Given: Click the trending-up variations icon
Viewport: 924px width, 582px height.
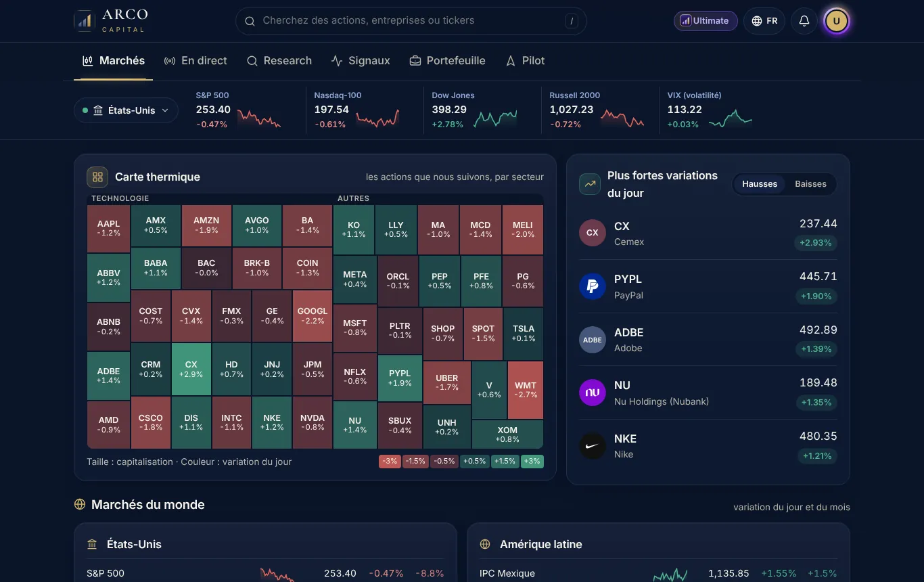Looking at the screenshot, I should pos(590,184).
